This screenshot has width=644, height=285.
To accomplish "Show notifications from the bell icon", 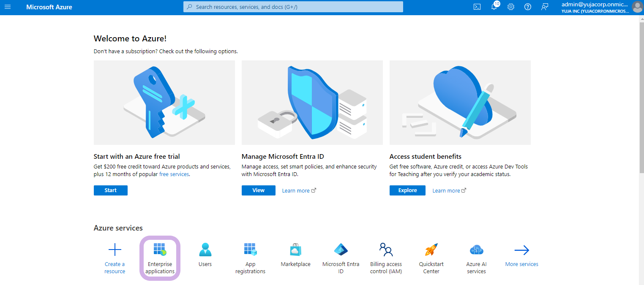I will tap(494, 7).
